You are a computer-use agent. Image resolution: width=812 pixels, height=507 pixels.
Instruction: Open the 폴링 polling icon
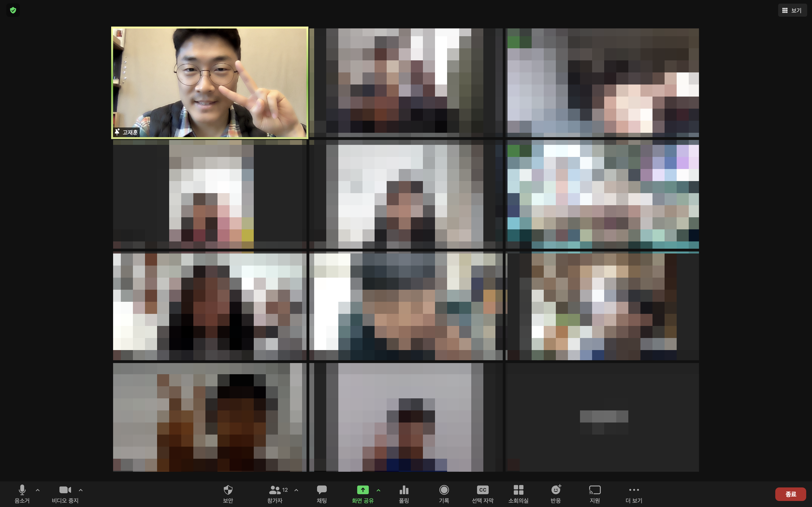pyautogui.click(x=404, y=493)
